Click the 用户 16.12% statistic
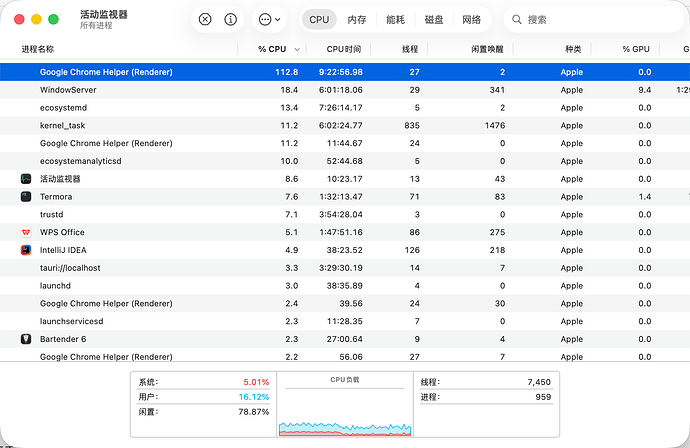690x448 pixels. point(203,397)
